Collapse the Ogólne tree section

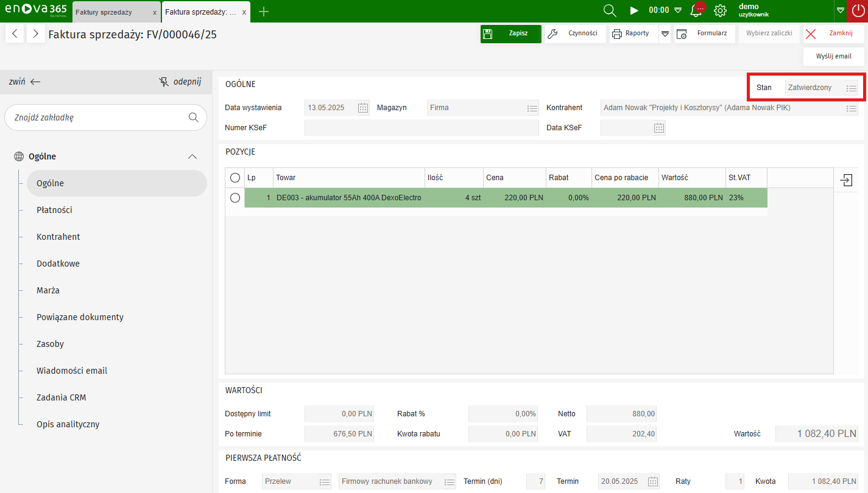(192, 156)
